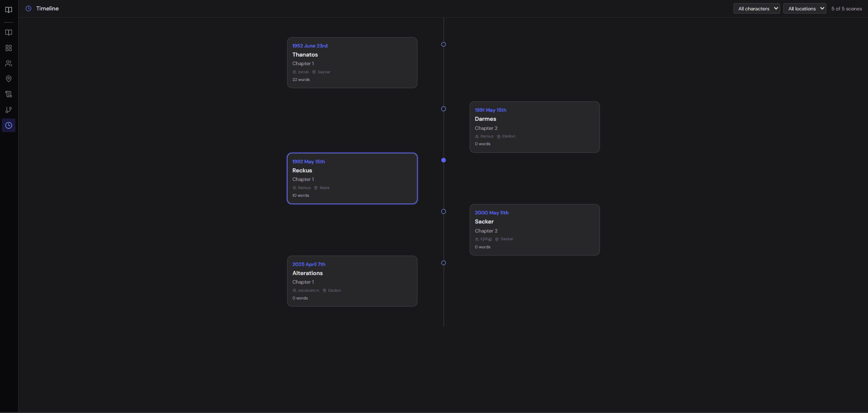Open the Alterations scene card title
The height and width of the screenshot is (413, 868).
pos(307,273)
